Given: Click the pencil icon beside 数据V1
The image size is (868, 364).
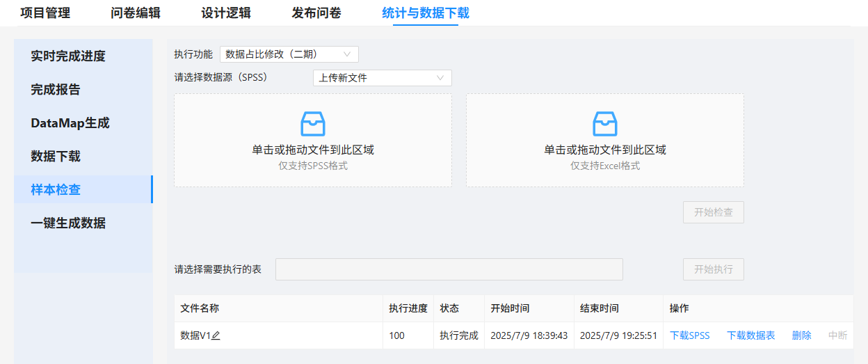Looking at the screenshot, I should pos(216,335).
